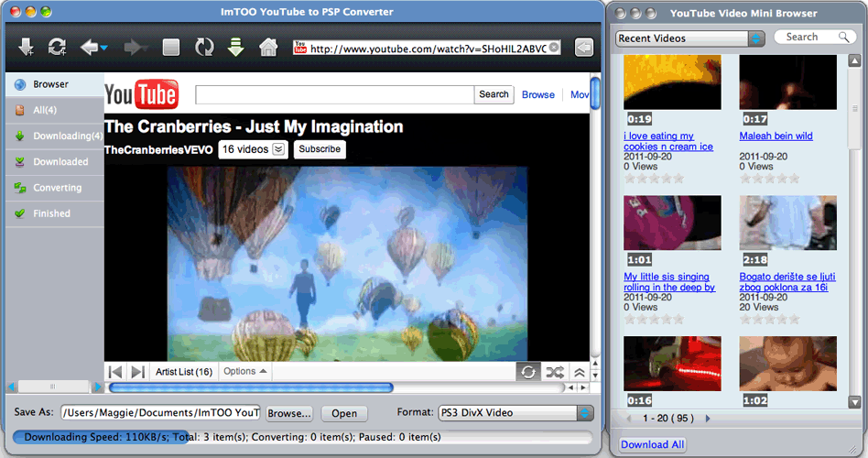Click the YouTube logo
868x458 pixels.
coord(142,94)
